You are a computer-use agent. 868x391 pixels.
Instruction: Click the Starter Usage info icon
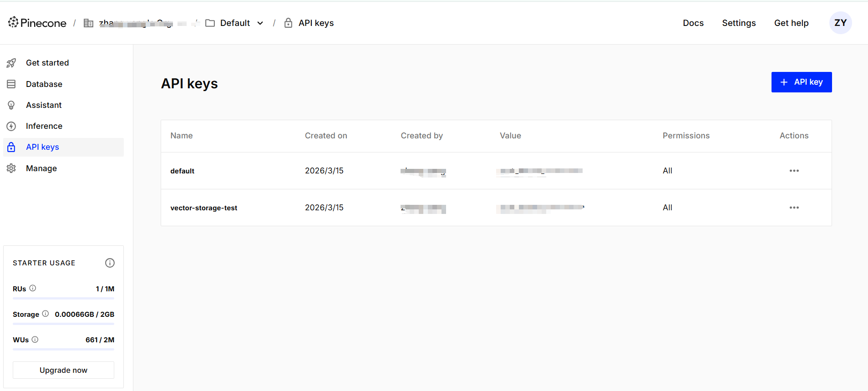(x=110, y=263)
